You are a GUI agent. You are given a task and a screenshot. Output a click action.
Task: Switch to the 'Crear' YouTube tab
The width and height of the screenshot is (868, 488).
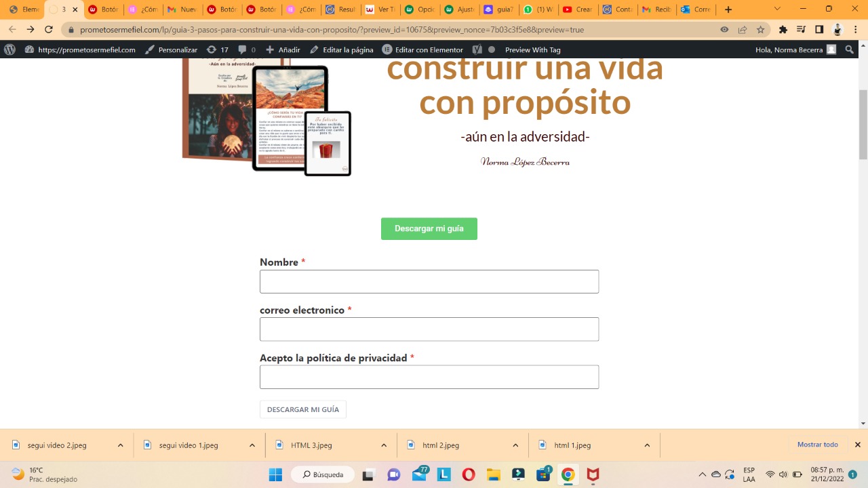coord(577,9)
